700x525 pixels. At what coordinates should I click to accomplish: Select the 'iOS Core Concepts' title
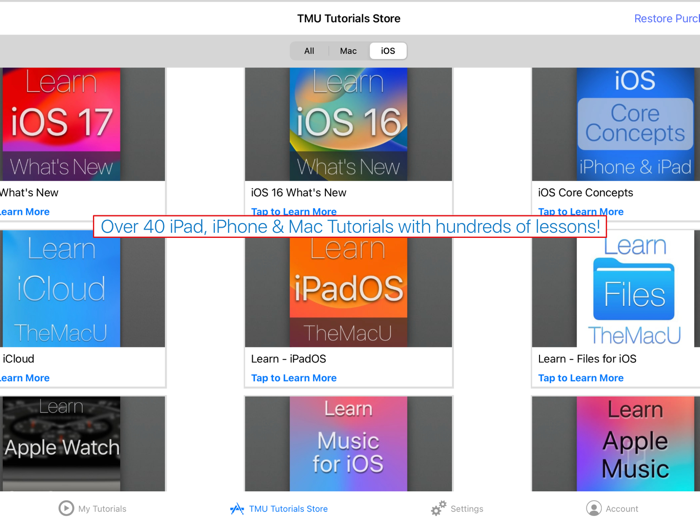coord(586,192)
